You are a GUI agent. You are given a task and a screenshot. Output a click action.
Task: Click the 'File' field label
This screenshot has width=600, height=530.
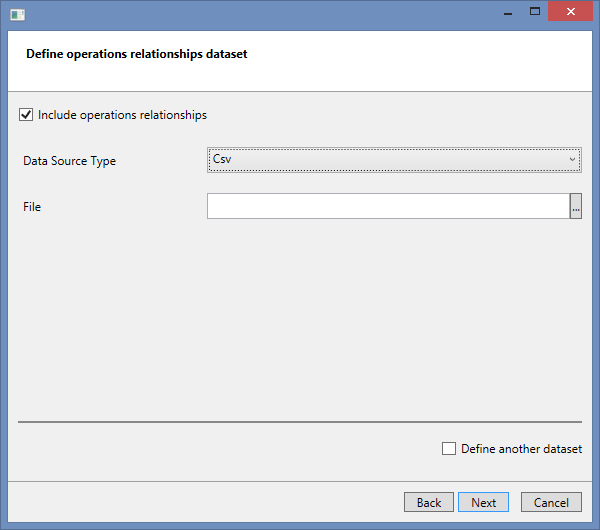[32, 207]
